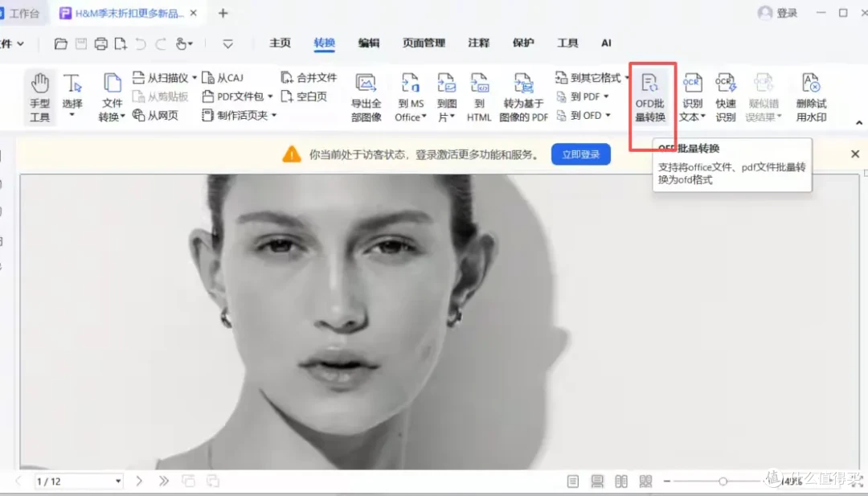This screenshot has height=496, width=868.
Task: Add a new tab with plus button
Action: [223, 14]
